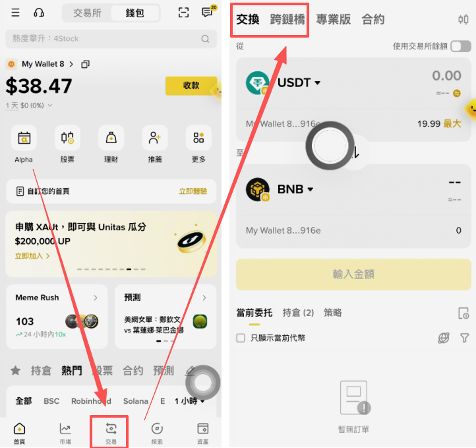
Task: Tap the $38.47 wallet balance
Action: (39, 86)
